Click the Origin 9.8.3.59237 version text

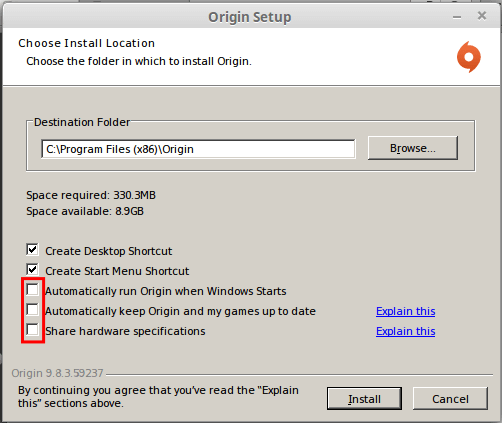pos(57,373)
